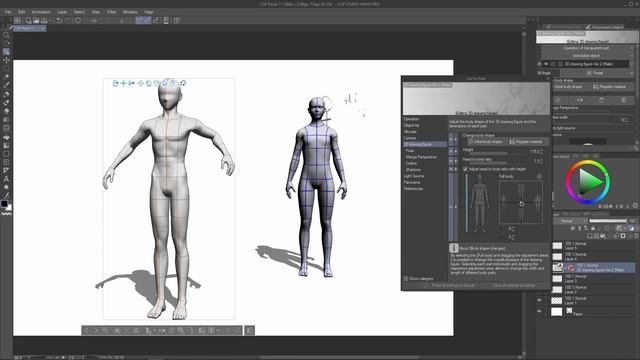Select the Zoom magnifier tool
Screen dimensions: 640x360
(x=6, y=35)
